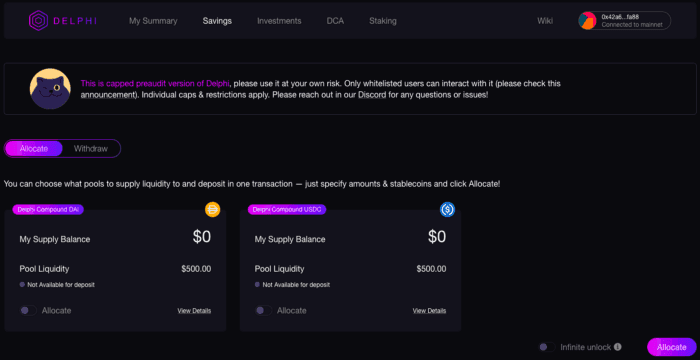Toggle Allocate switch in Compound DAI card
The height and width of the screenshot is (360, 700).
click(28, 310)
